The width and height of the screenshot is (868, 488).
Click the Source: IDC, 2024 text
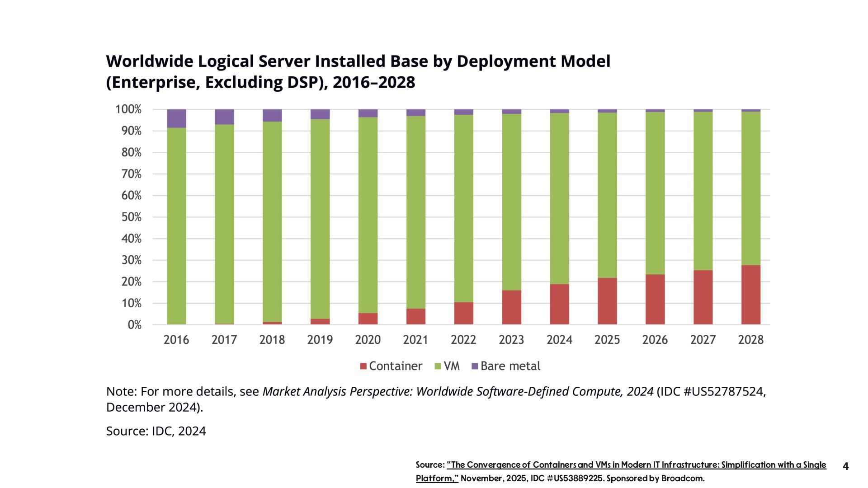(156, 431)
